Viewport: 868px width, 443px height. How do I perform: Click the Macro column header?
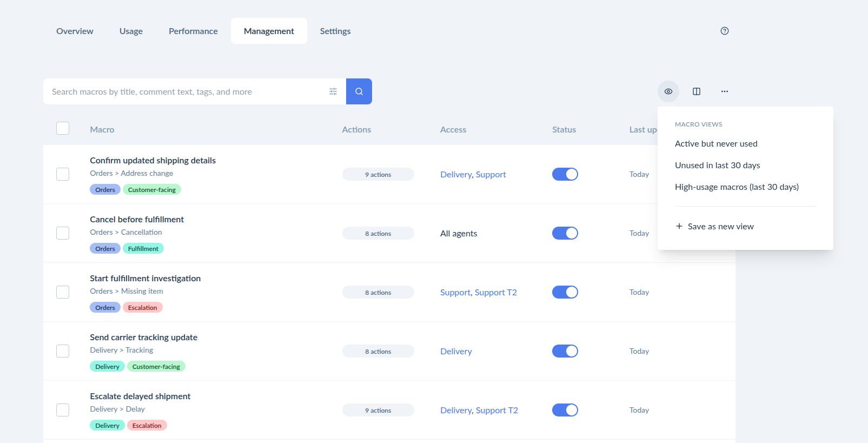point(102,130)
